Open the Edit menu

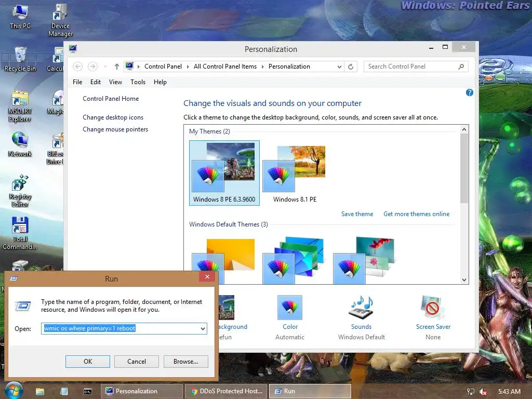click(96, 82)
